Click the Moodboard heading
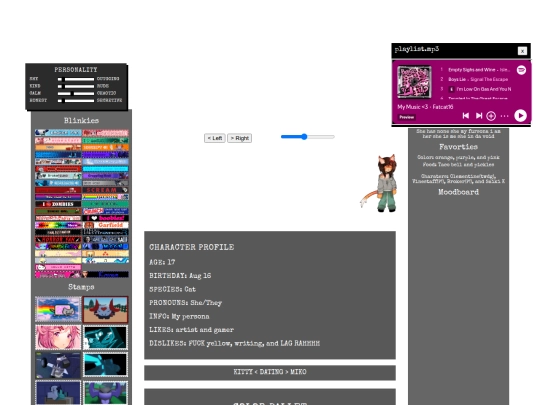The height and width of the screenshot is (405, 540). (x=458, y=192)
